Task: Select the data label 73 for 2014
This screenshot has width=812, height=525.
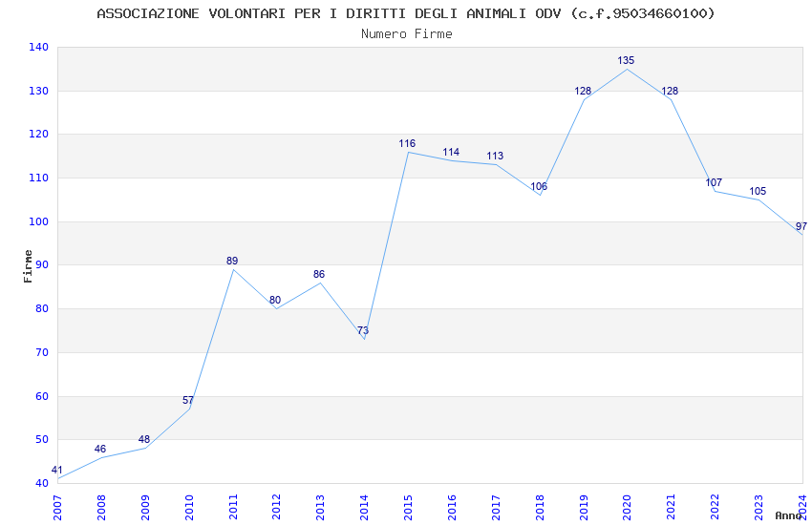Action: pos(363,330)
